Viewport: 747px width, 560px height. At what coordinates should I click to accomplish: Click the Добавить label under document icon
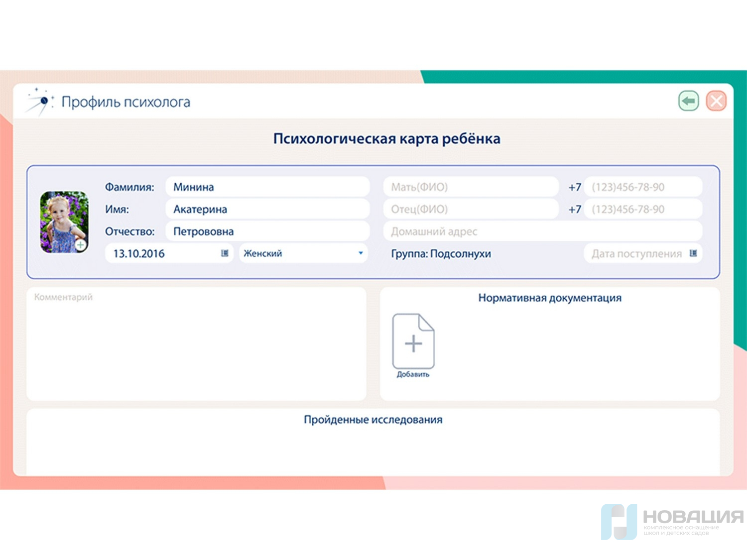tap(413, 374)
